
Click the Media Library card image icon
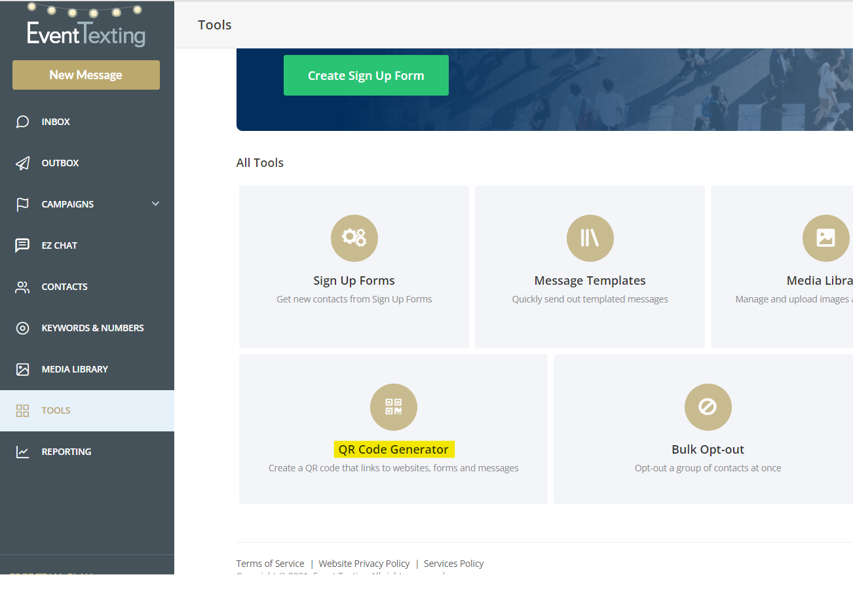pos(826,238)
